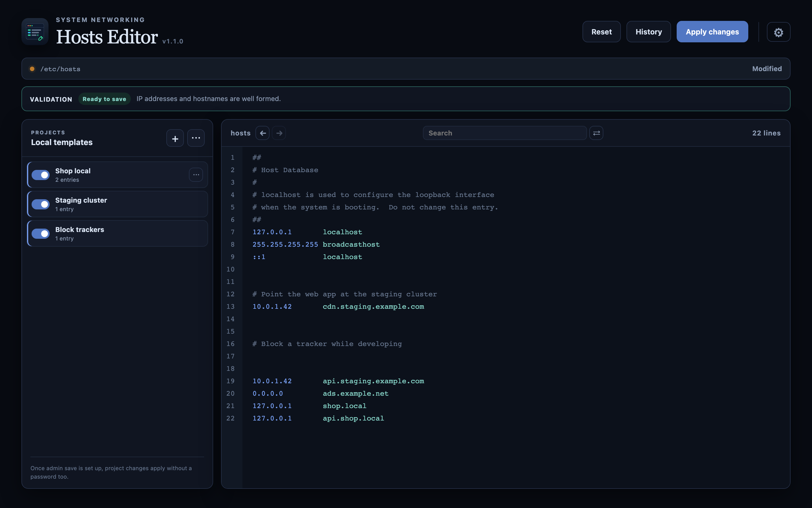812x508 pixels.
Task: Click the v1.1.0 version label
Action: click(x=173, y=41)
